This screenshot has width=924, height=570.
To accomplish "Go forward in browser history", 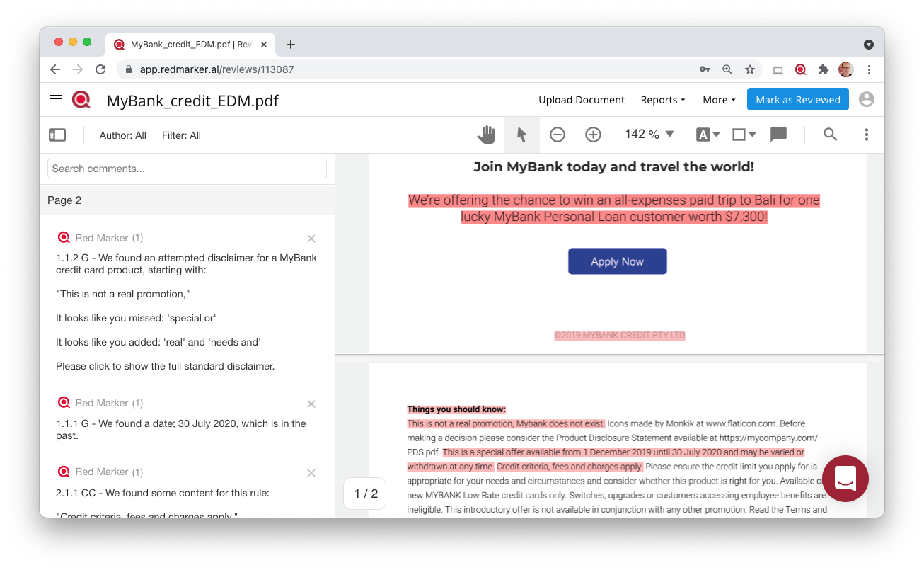I will pos(78,69).
